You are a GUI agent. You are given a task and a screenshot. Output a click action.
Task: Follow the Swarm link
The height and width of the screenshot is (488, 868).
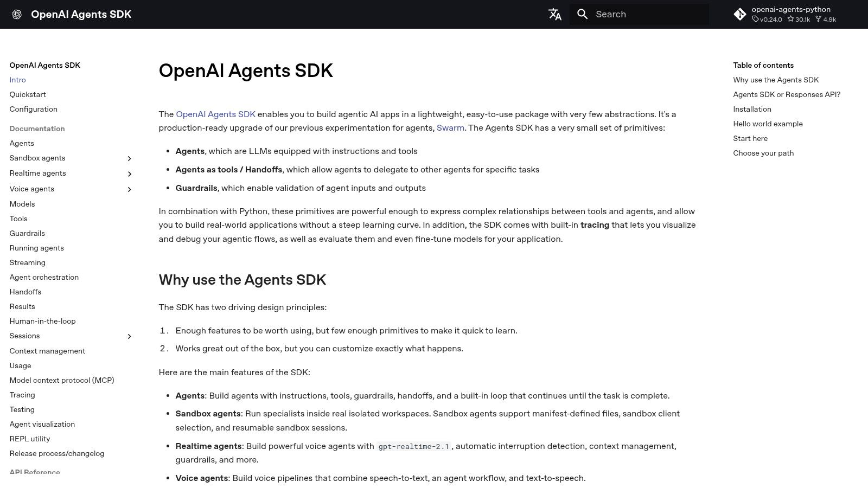[450, 128]
